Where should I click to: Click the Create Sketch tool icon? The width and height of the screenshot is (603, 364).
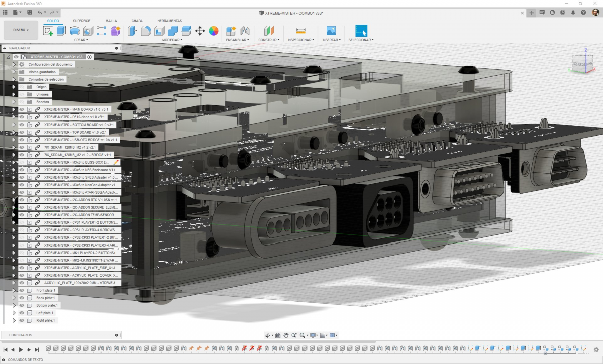click(48, 31)
